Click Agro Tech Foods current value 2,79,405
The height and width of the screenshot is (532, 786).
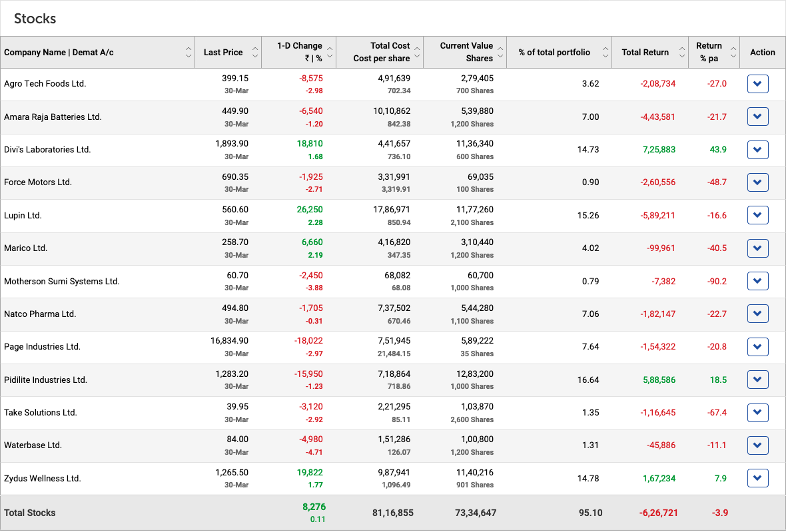click(477, 78)
